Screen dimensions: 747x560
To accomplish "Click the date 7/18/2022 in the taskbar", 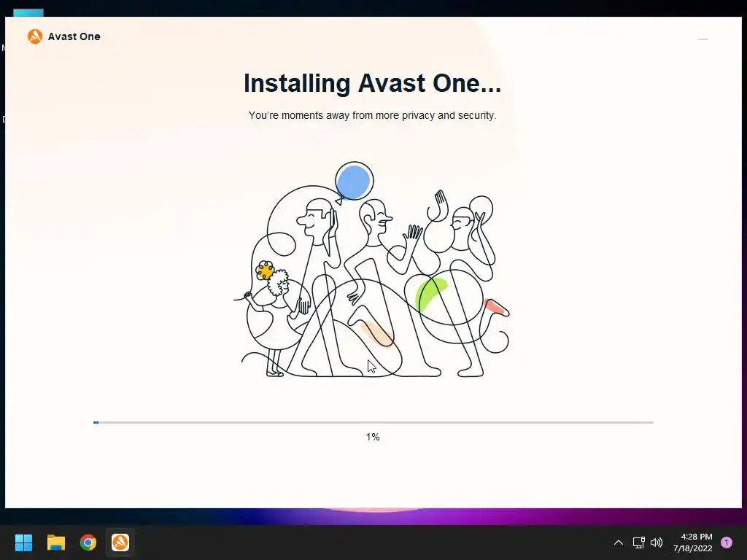I will [x=693, y=548].
